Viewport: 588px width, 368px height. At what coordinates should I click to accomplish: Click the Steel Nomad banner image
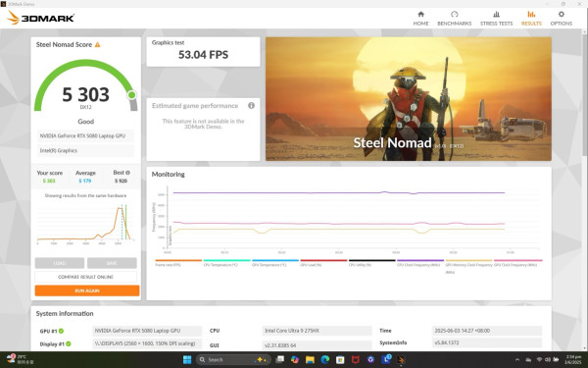tap(409, 99)
